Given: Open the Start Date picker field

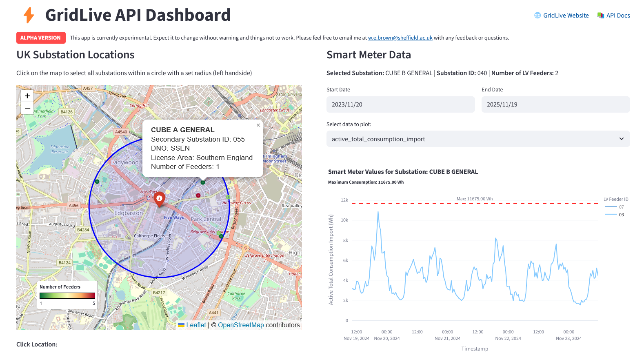Looking at the screenshot, I should pyautogui.click(x=400, y=104).
